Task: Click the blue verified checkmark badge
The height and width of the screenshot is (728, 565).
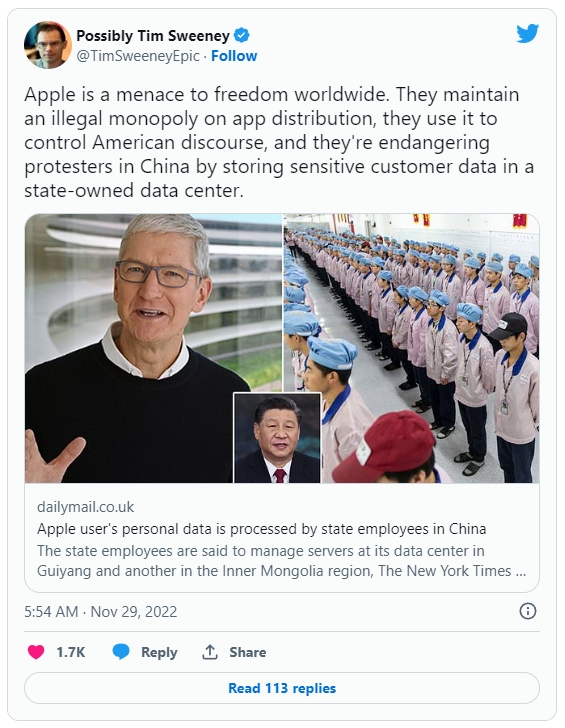Action: (241, 35)
